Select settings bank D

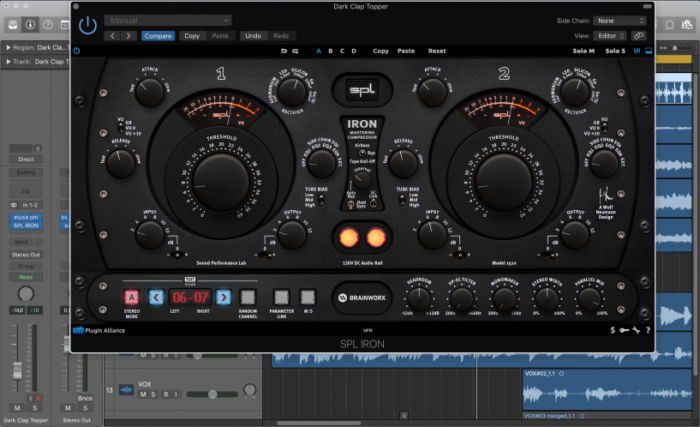[353, 50]
